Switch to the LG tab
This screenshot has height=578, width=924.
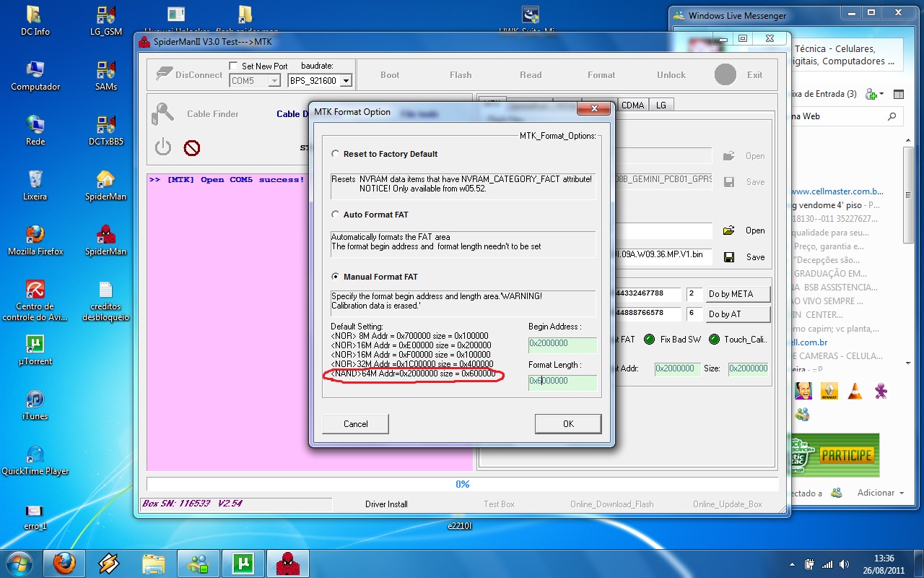coord(661,105)
